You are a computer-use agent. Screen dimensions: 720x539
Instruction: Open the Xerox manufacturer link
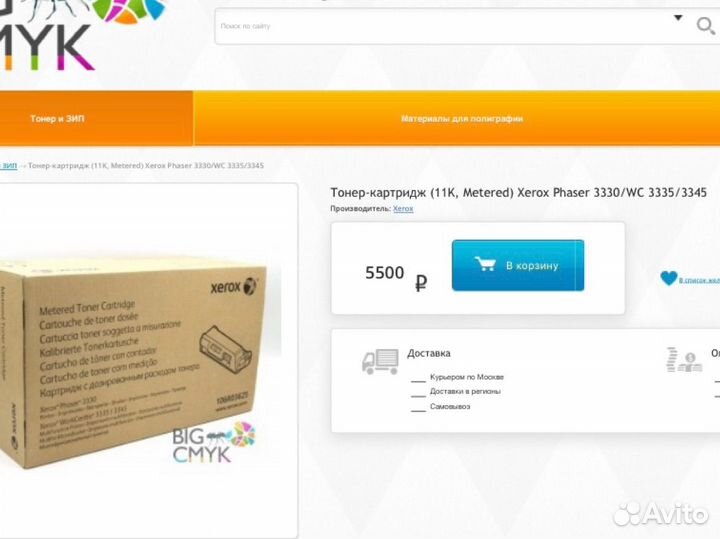click(403, 208)
